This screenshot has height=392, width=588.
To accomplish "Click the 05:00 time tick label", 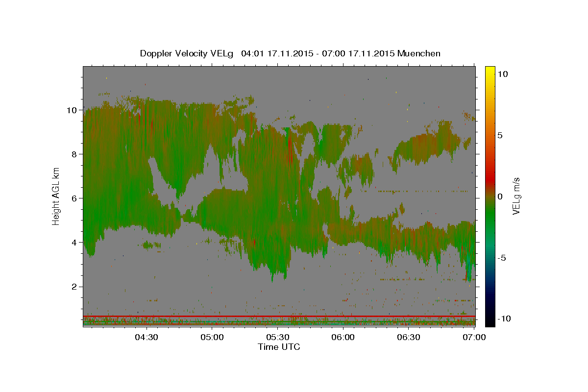I will pyautogui.click(x=212, y=337).
